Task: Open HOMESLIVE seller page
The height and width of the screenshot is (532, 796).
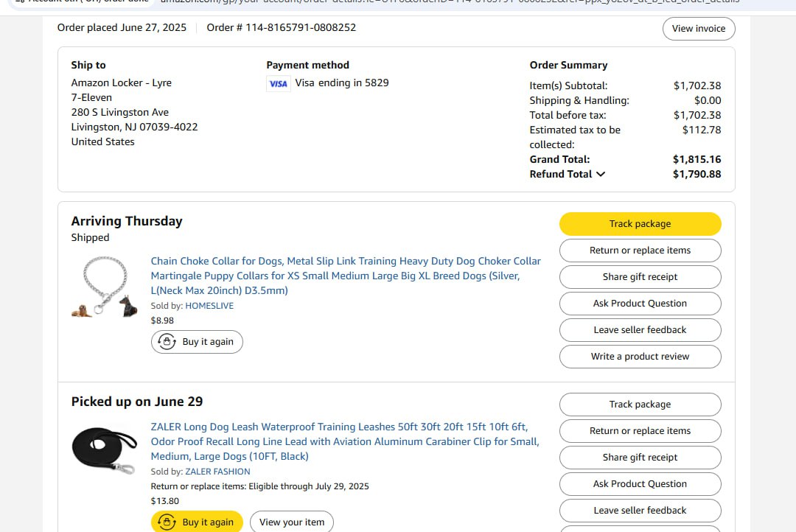Action: (x=209, y=306)
